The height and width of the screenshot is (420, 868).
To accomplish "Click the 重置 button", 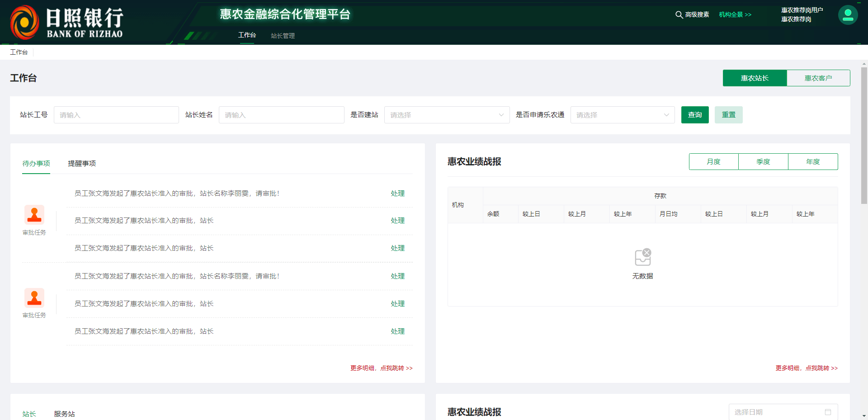I will [728, 115].
